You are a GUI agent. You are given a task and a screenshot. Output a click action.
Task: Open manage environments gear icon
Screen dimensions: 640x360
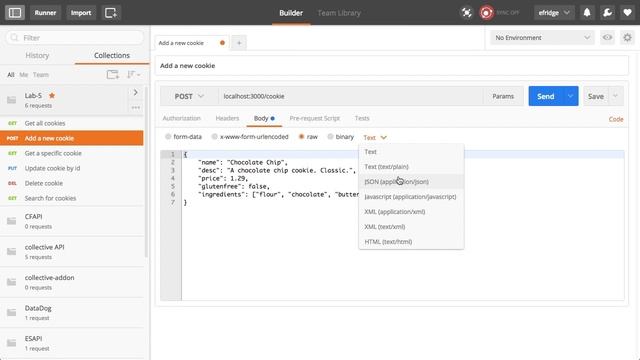(x=627, y=38)
